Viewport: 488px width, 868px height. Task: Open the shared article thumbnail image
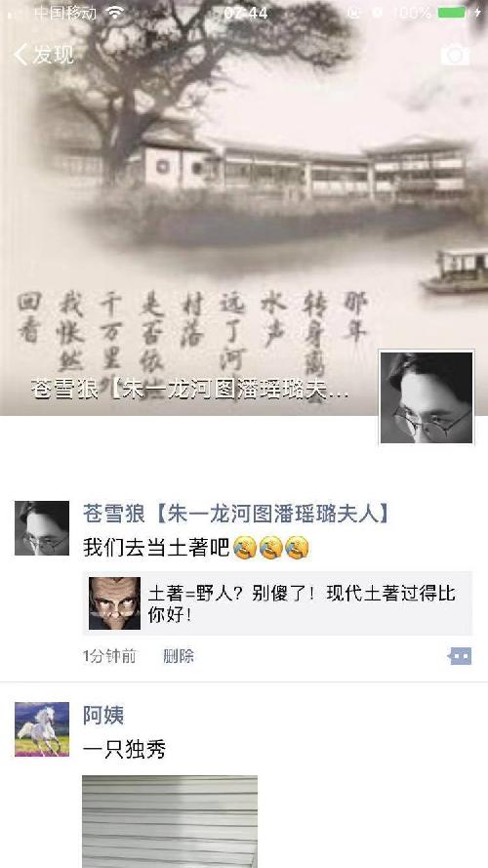[114, 603]
